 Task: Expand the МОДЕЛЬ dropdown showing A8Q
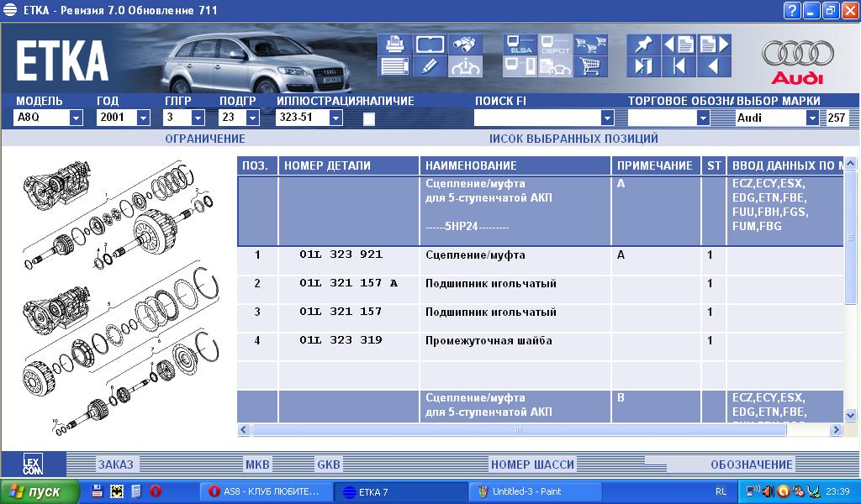(76, 118)
